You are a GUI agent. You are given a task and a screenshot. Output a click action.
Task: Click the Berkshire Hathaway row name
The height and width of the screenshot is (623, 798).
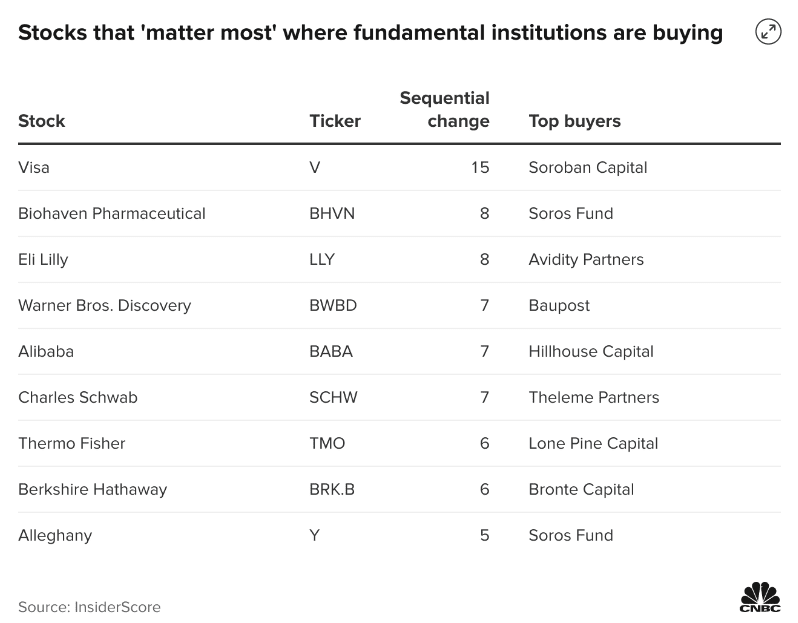pyautogui.click(x=93, y=489)
